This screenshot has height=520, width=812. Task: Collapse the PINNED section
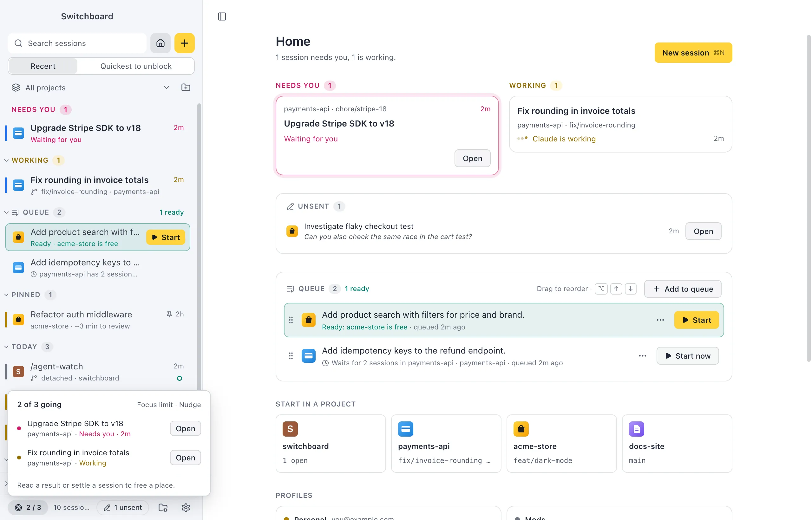(6, 295)
